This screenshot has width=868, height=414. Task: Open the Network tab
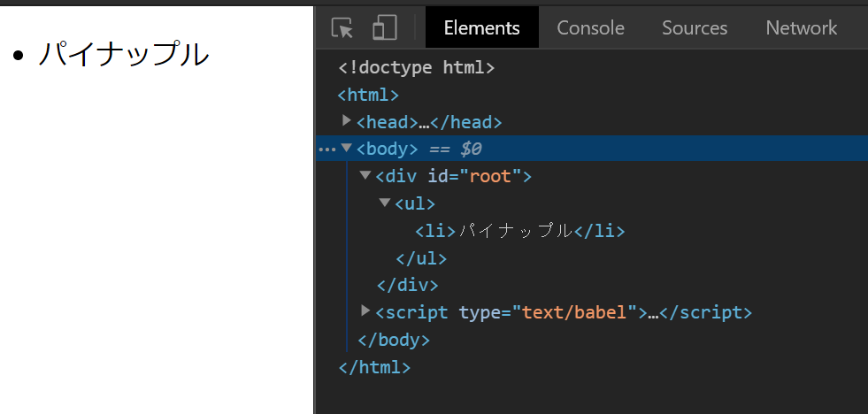[x=801, y=27]
